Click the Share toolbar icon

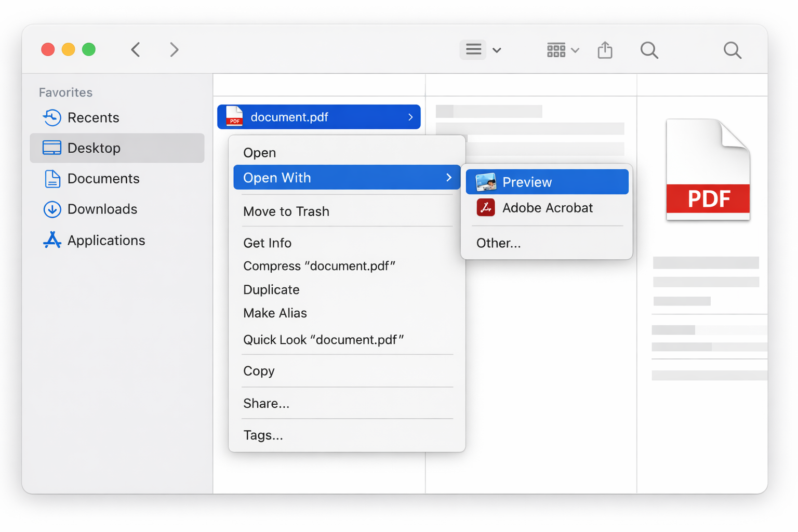[x=605, y=50]
